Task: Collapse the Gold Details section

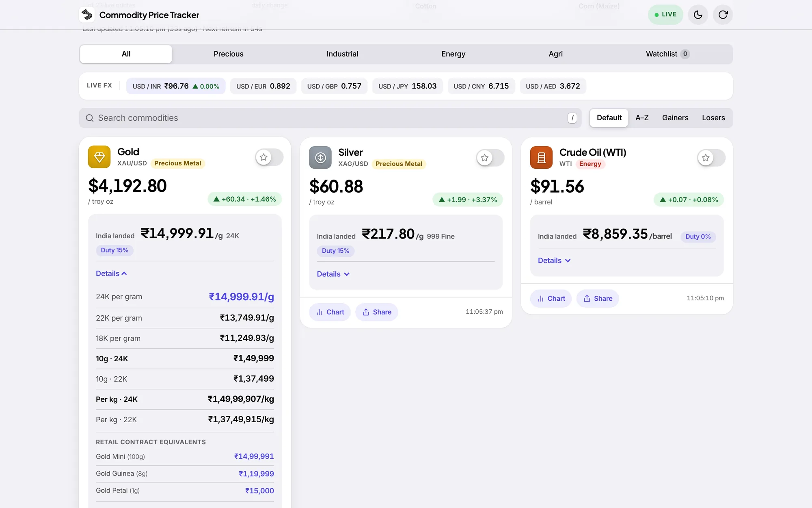Action: (112, 274)
